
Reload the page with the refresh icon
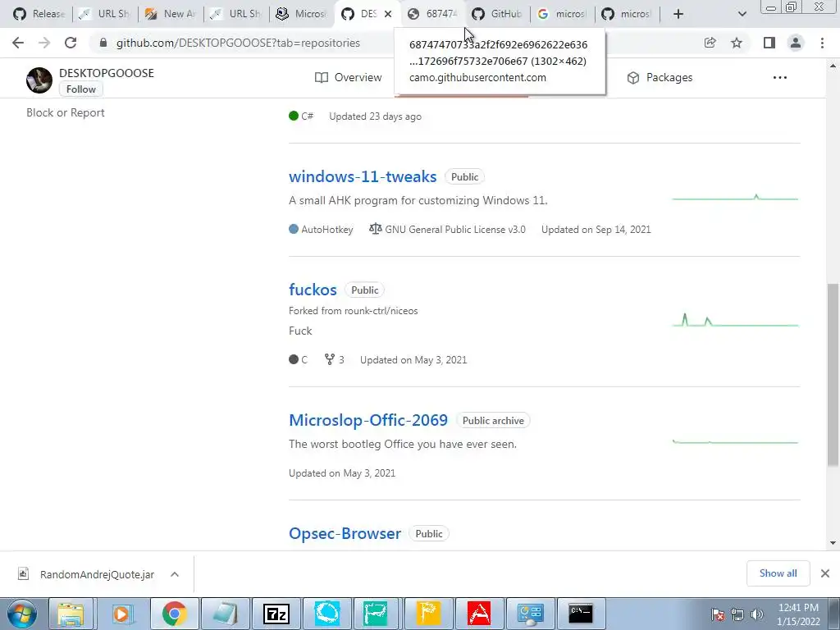point(71,43)
